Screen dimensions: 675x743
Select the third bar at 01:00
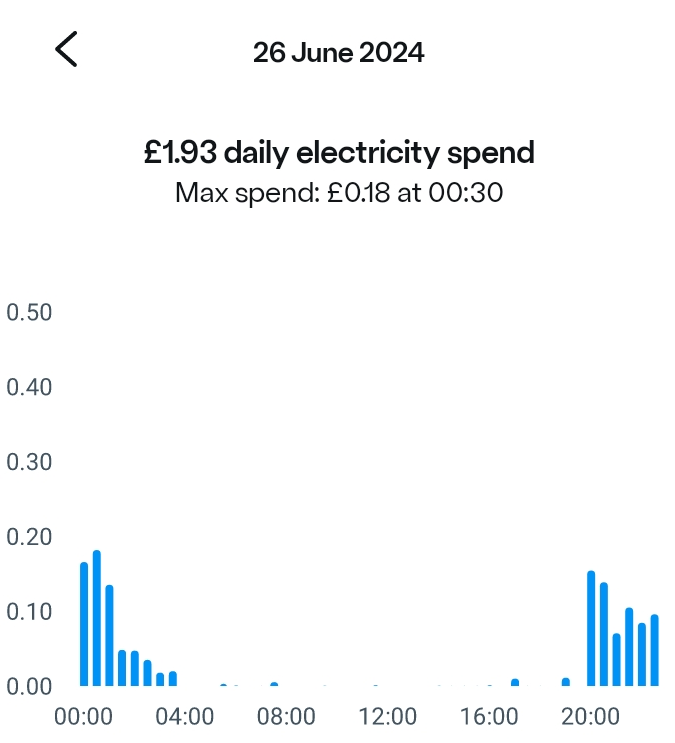tap(110, 635)
